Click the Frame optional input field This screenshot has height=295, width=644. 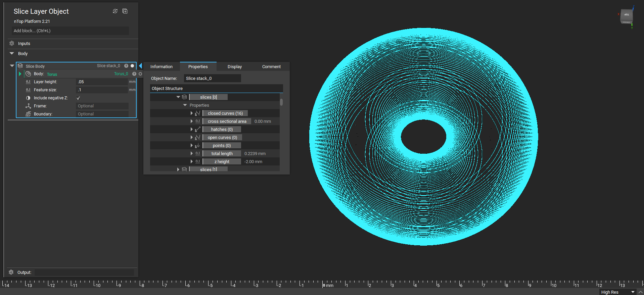click(x=102, y=106)
